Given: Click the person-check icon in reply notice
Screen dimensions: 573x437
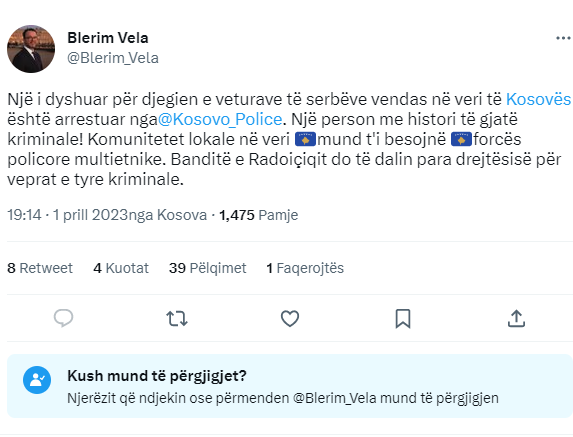Looking at the screenshot, I should 37,380.
